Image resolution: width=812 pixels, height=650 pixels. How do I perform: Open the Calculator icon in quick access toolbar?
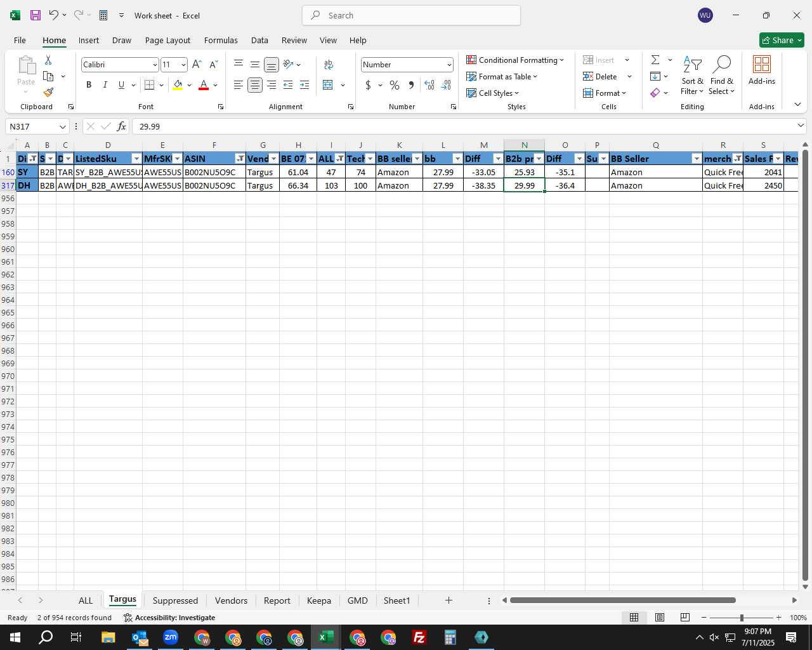pos(103,15)
